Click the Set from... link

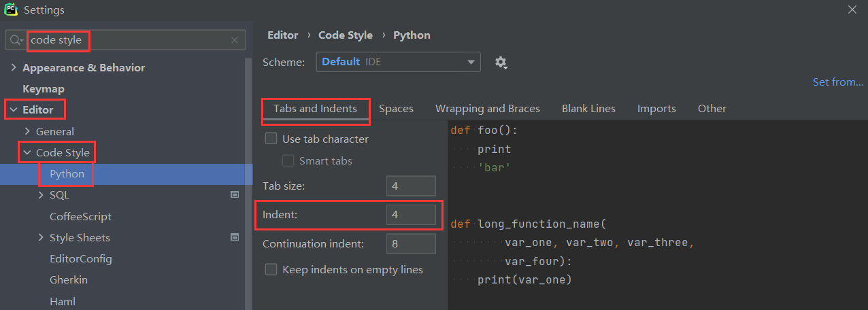[x=837, y=82]
